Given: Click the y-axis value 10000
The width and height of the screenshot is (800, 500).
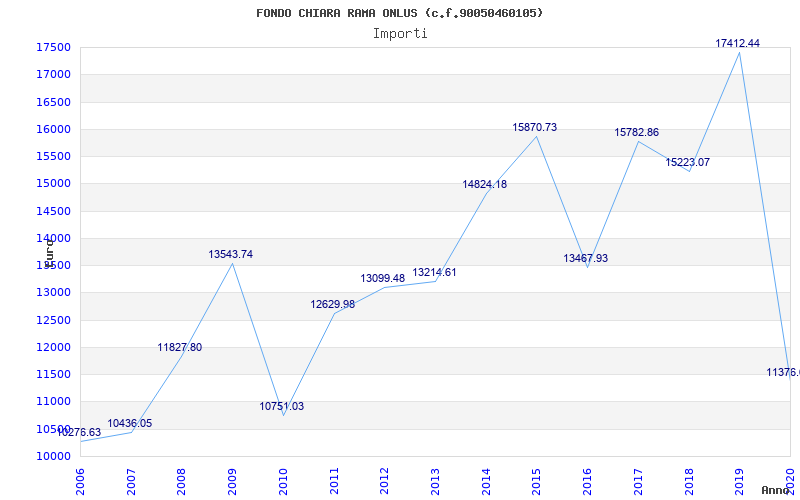Looking at the screenshot, I should 53,457.
